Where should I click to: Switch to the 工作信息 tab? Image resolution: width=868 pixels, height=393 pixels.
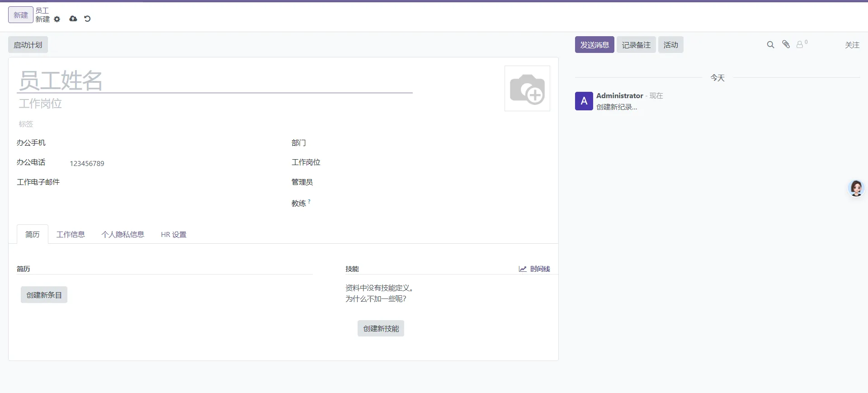[x=71, y=234]
